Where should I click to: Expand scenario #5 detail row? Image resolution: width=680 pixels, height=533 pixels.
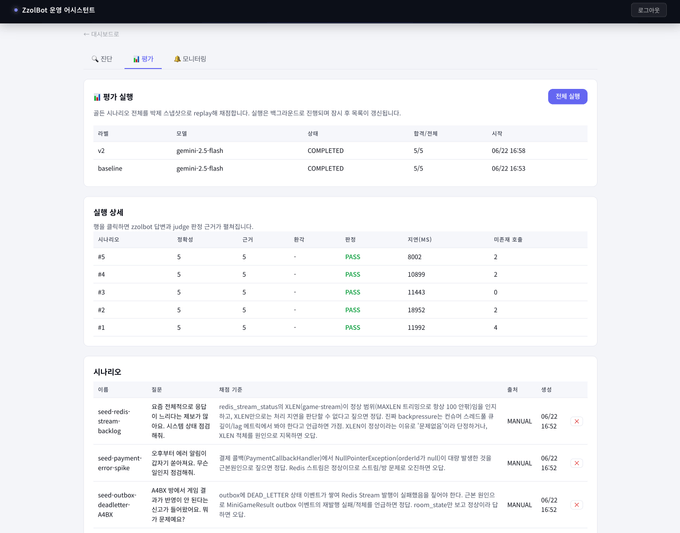pyautogui.click(x=340, y=257)
